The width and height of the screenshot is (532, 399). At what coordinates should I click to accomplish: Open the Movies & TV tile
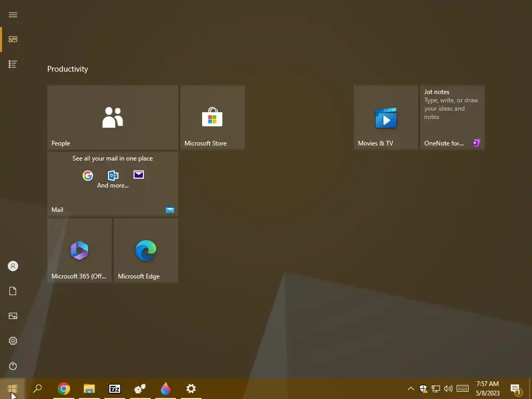click(x=386, y=117)
